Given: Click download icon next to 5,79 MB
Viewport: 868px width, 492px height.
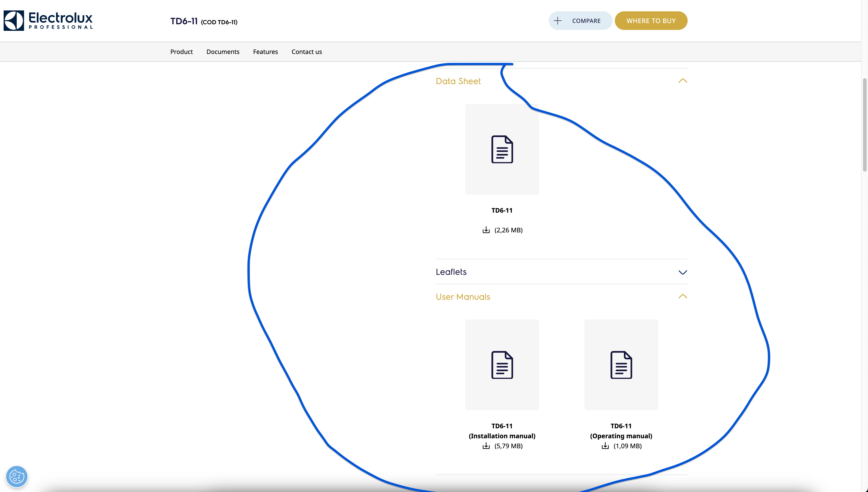Looking at the screenshot, I should 486,446.
